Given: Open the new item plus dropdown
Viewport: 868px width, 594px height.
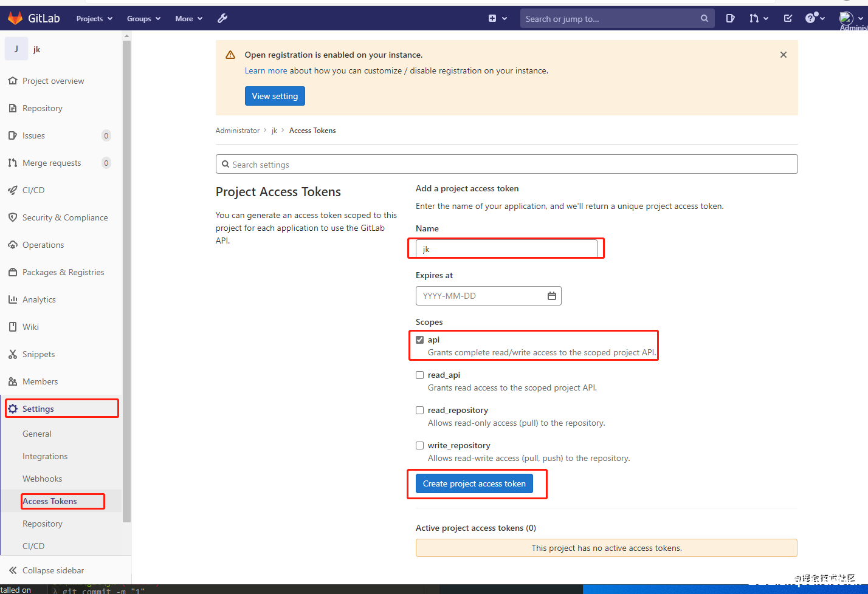Looking at the screenshot, I should coord(497,18).
